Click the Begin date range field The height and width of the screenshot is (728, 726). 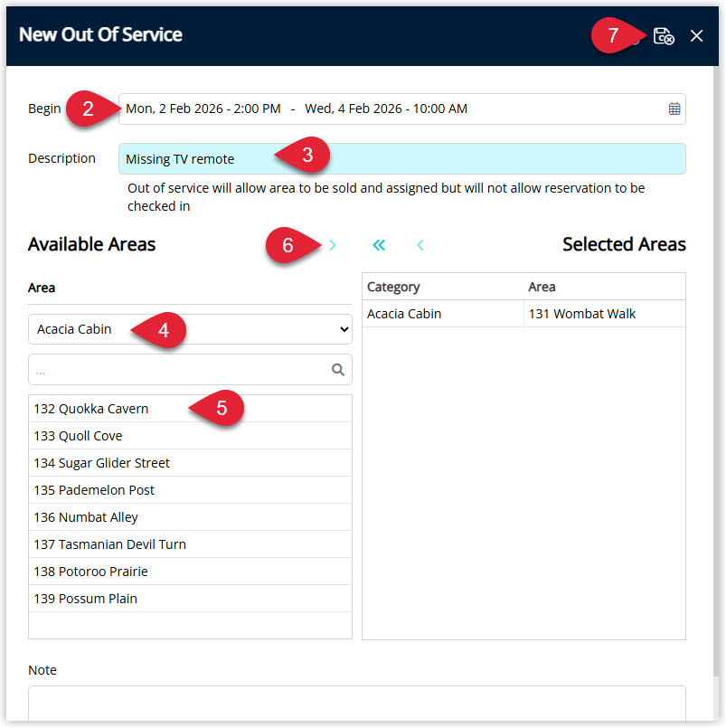click(x=402, y=109)
